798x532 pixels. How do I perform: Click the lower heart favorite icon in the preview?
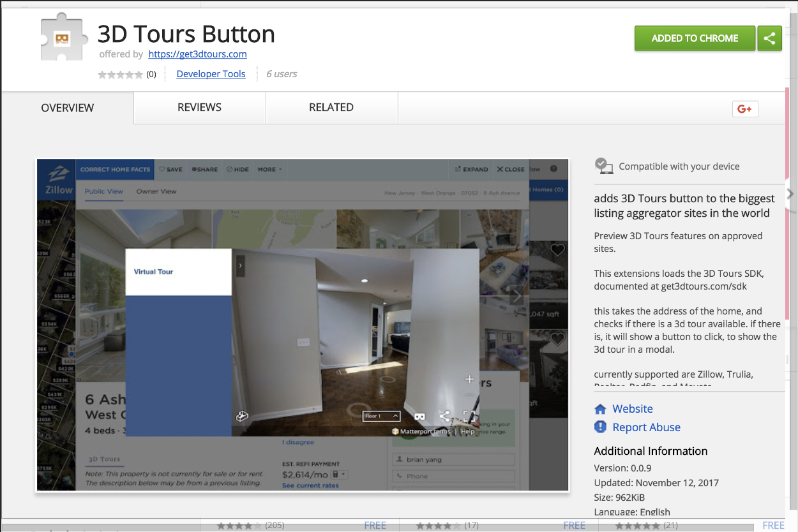point(557,339)
